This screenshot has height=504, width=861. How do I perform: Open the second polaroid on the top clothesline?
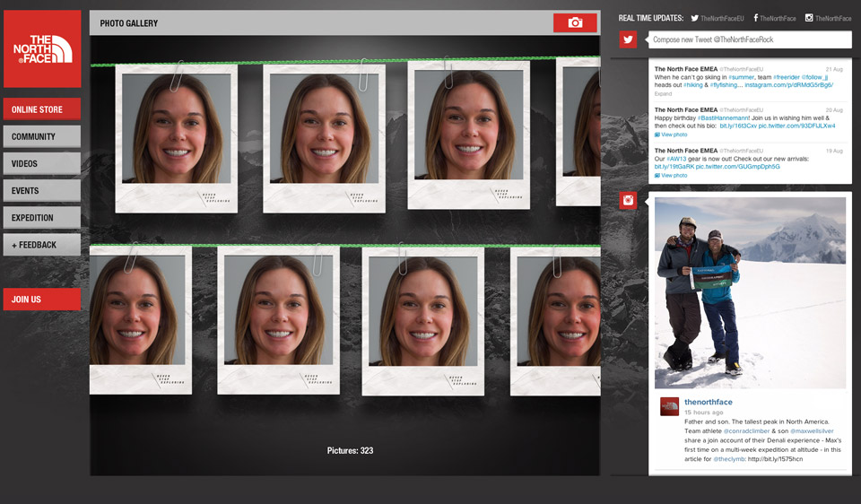pyautogui.click(x=324, y=138)
